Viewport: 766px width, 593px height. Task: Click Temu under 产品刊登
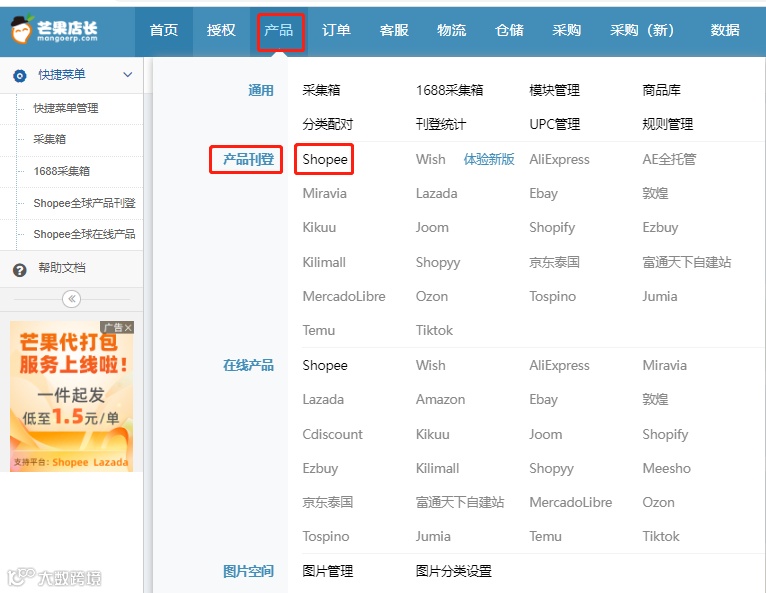pos(319,331)
